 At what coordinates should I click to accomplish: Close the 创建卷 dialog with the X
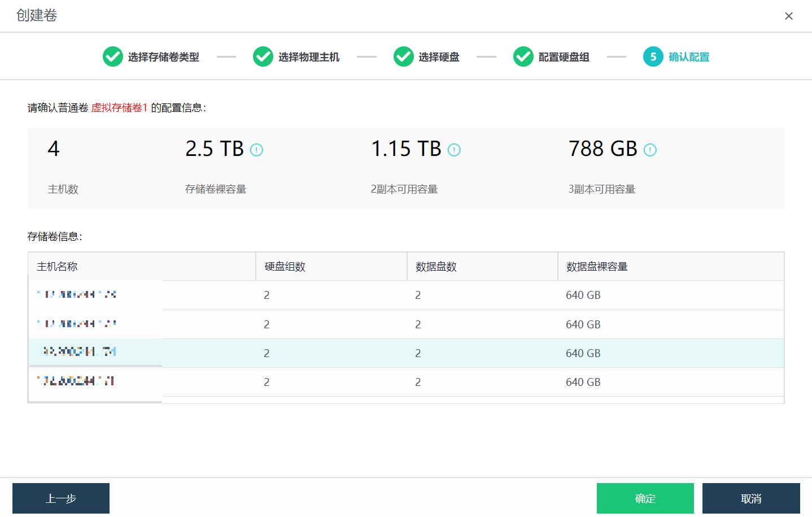[x=789, y=16]
